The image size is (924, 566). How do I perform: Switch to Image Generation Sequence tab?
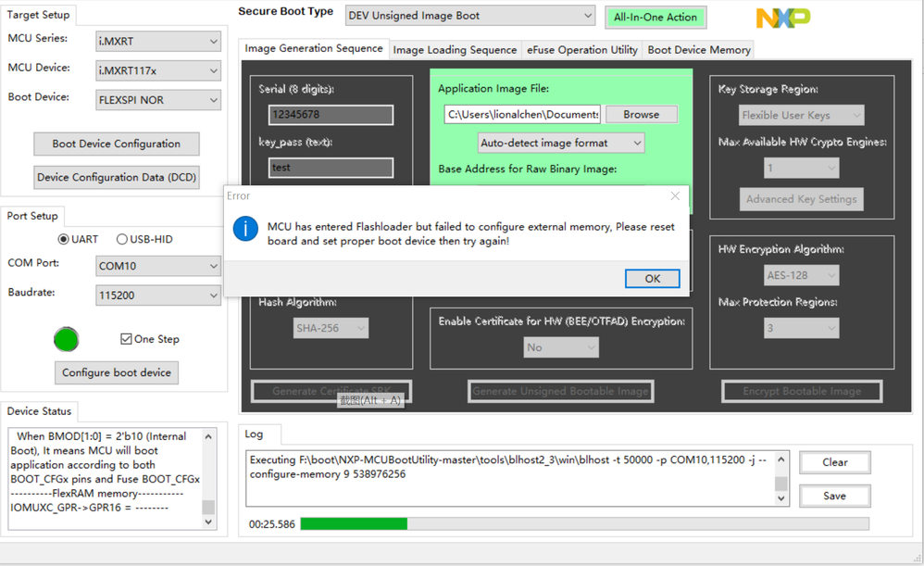pyautogui.click(x=314, y=48)
